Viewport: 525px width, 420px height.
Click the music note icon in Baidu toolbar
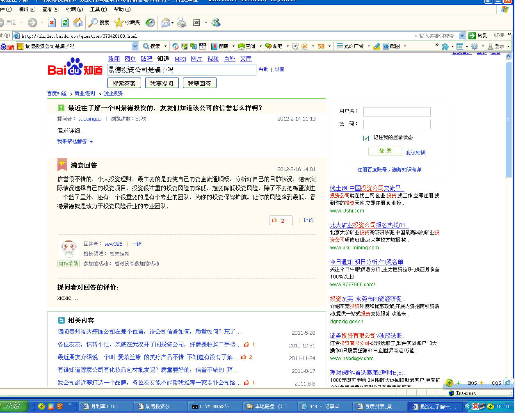176,46
